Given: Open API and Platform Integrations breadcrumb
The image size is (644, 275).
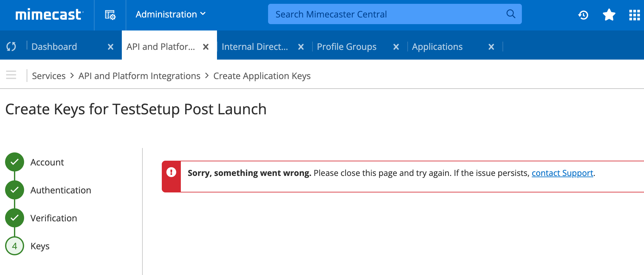Looking at the screenshot, I should (x=139, y=76).
